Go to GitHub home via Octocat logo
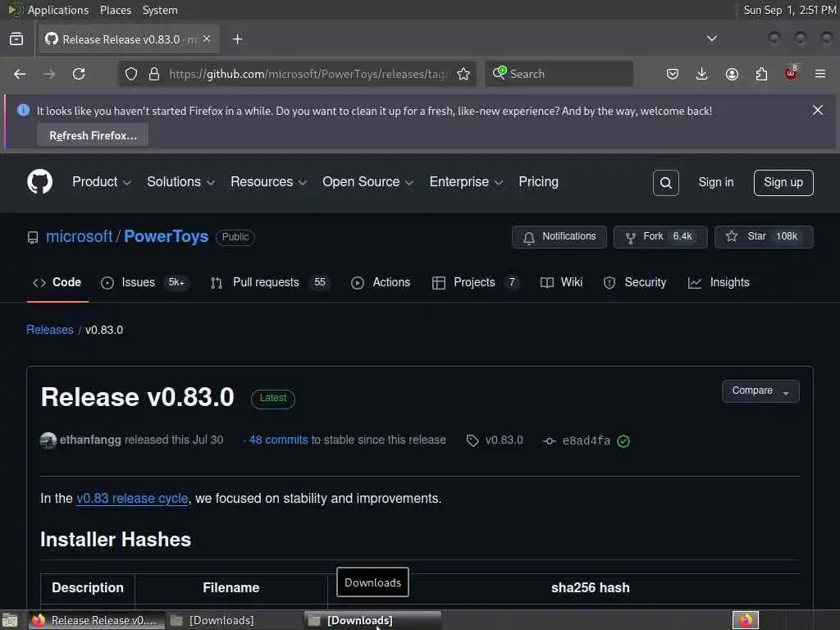The image size is (840, 630). (x=39, y=182)
